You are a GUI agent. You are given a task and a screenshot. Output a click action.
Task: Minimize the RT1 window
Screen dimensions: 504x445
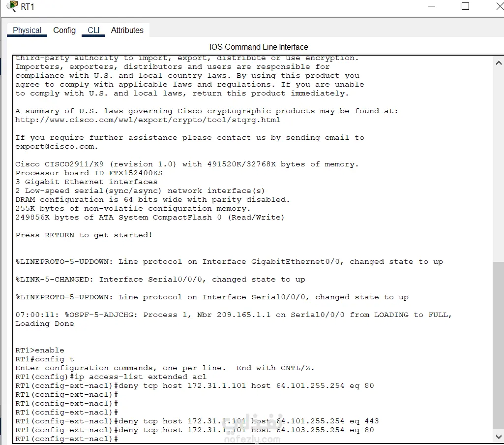tap(431, 6)
